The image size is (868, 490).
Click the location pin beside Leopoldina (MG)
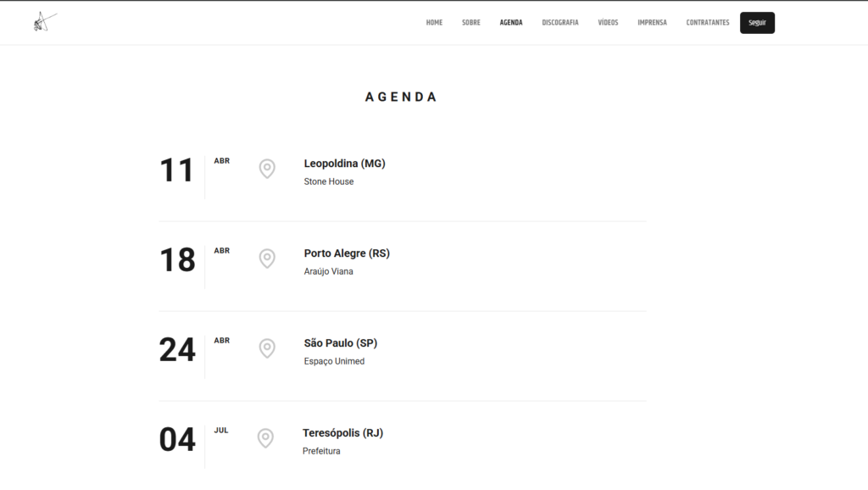267,169
